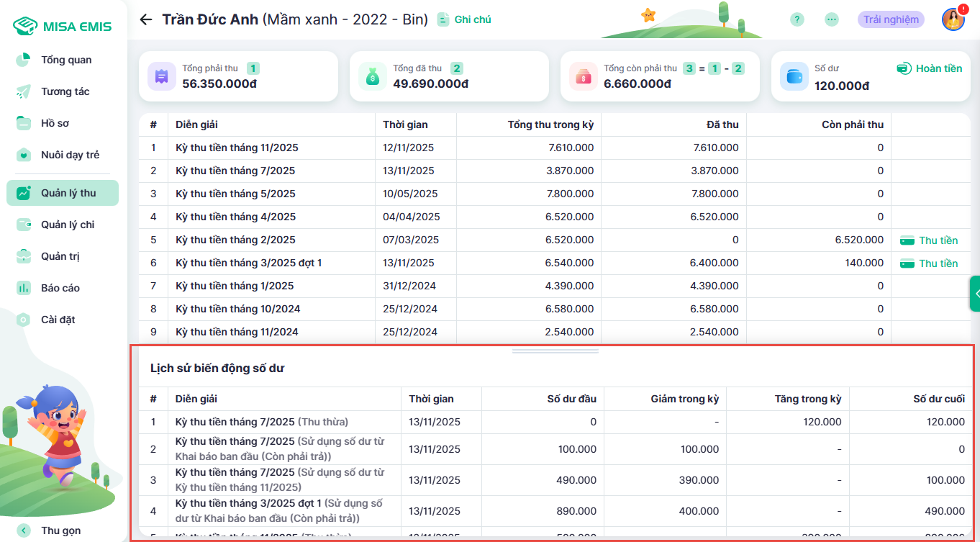980x542 pixels.
Task: Open Tổng quan in sidebar
Action: 66,60
